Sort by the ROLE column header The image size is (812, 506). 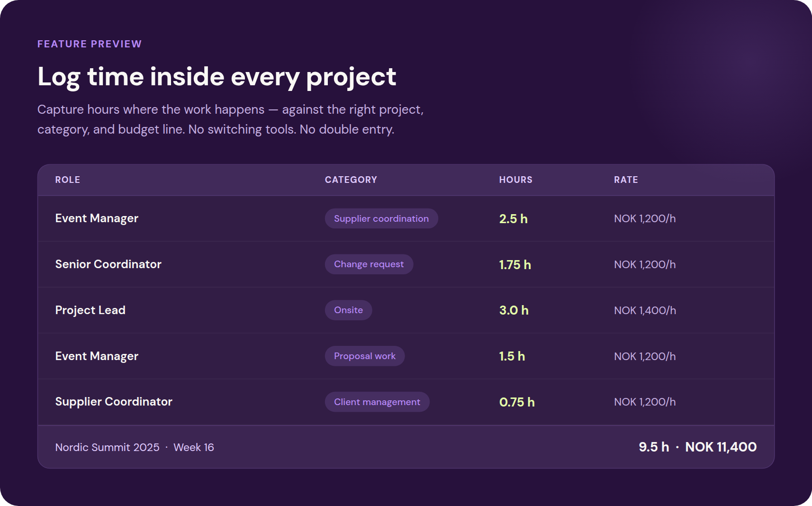pos(68,180)
